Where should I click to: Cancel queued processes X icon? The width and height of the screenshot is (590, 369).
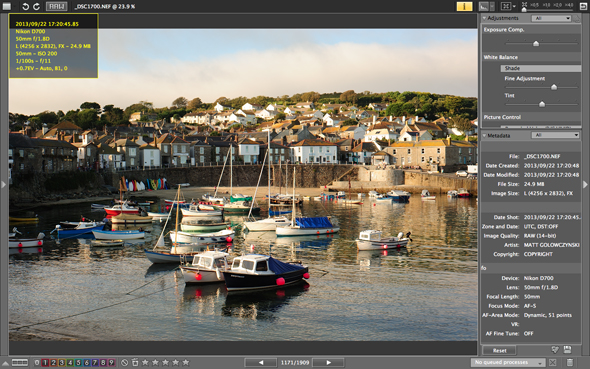point(552,363)
